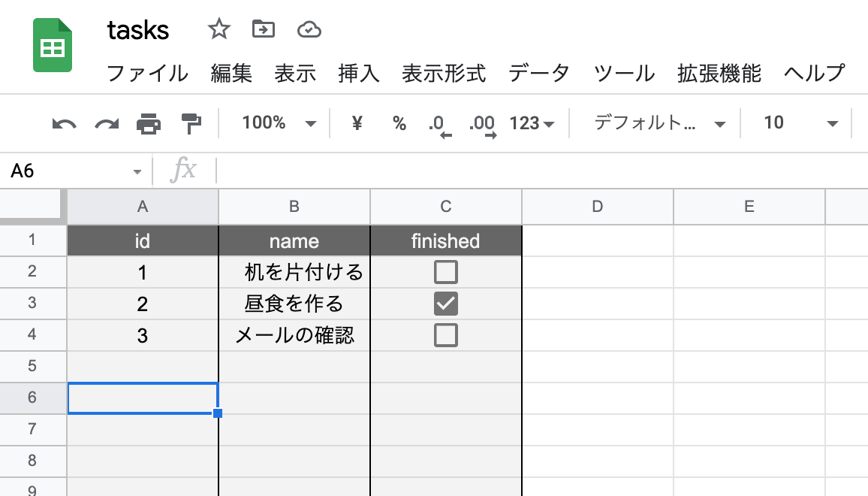This screenshot has width=868, height=496.
Task: Expand the 123 number format dropdown
Action: coord(532,123)
